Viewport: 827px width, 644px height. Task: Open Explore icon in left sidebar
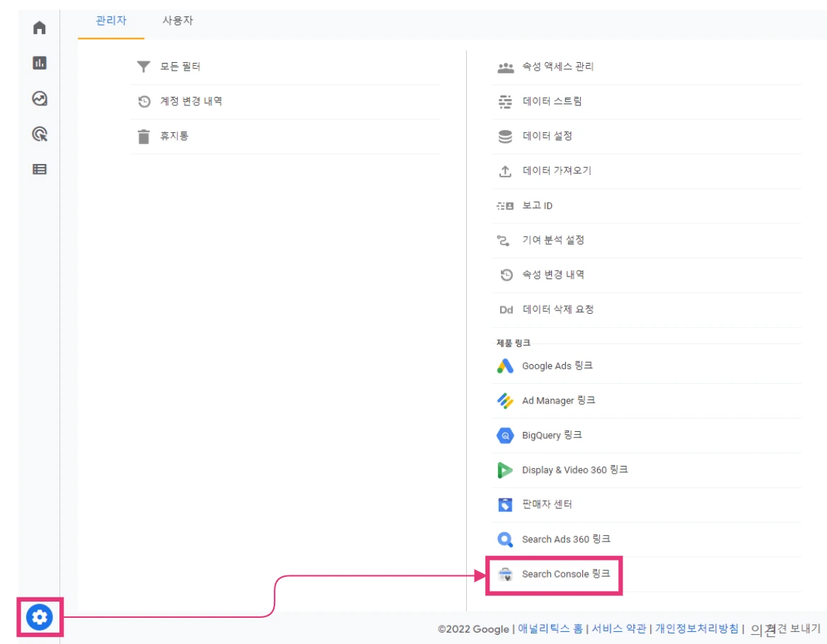[x=40, y=98]
